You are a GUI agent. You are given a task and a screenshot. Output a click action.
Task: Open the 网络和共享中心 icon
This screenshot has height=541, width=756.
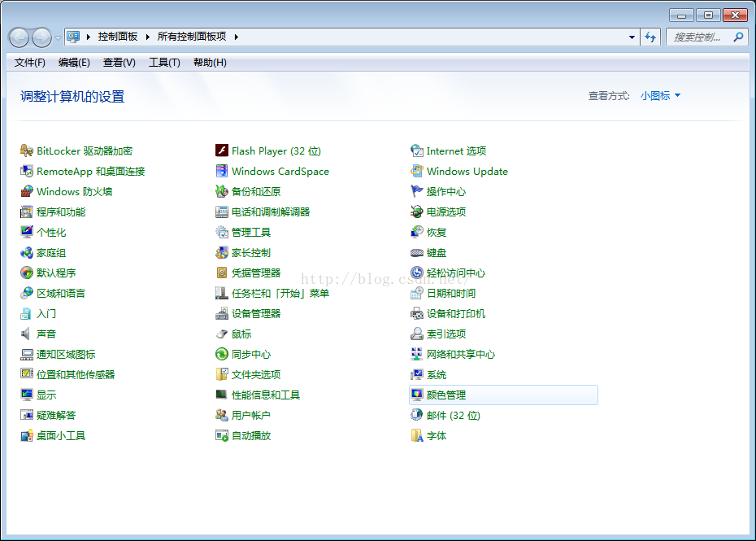pos(416,354)
